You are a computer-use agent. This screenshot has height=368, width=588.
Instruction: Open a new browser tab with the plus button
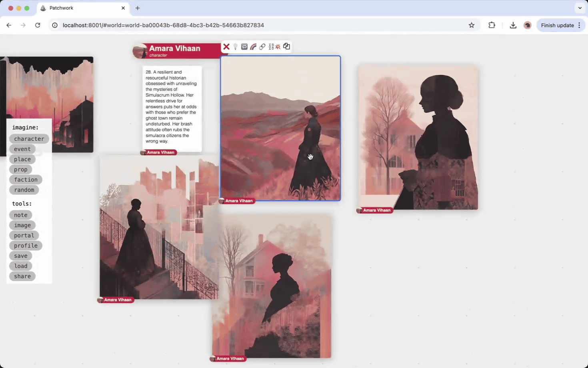pyautogui.click(x=138, y=8)
